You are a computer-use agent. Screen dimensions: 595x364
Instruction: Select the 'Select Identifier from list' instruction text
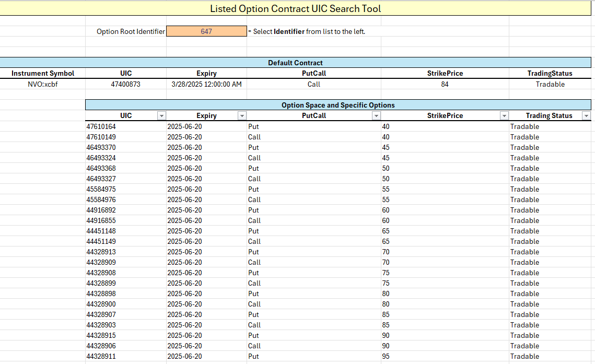click(308, 31)
